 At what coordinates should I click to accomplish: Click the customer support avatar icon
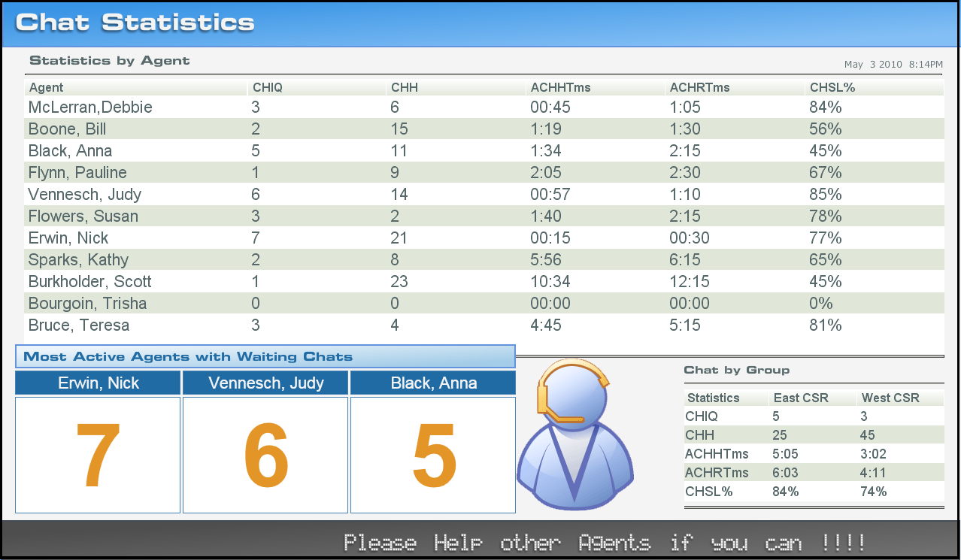click(x=575, y=436)
